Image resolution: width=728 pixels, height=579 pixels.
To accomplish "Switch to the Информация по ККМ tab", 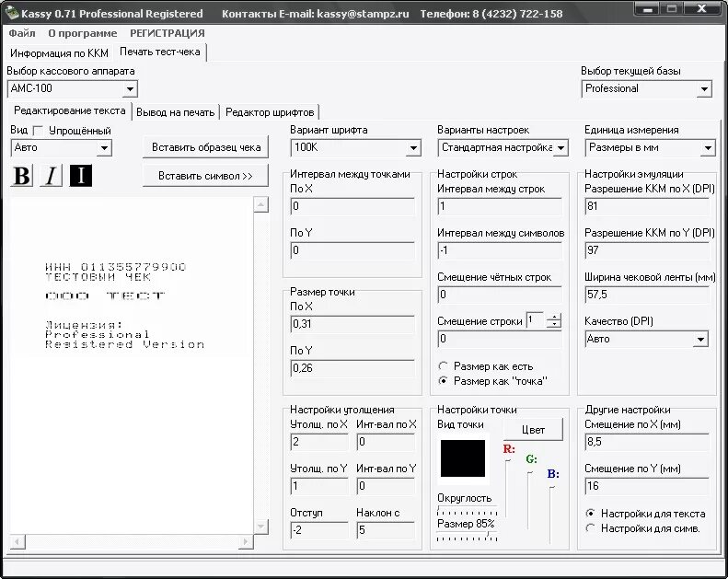I will pos(60,53).
